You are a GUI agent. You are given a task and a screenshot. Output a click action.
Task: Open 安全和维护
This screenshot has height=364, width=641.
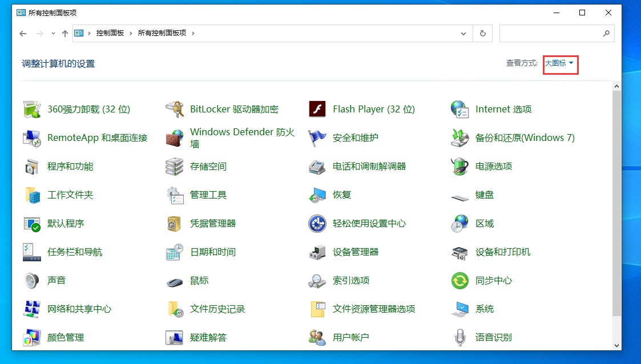tap(344, 137)
